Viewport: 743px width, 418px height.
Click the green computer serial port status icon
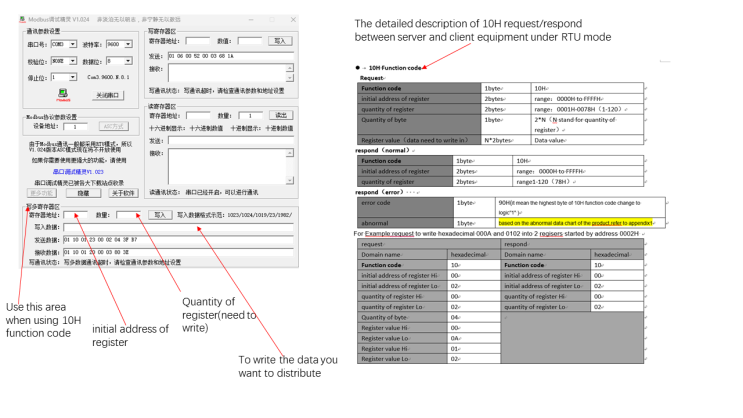tap(63, 93)
